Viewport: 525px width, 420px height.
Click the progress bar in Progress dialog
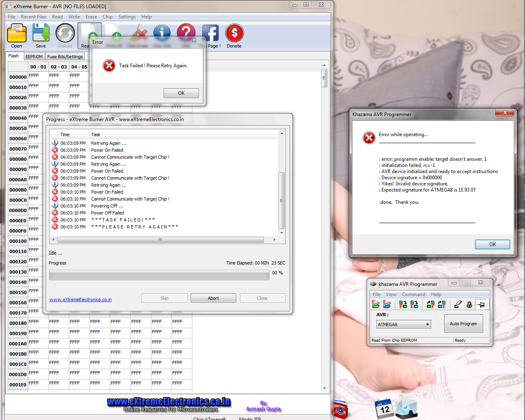(159, 275)
